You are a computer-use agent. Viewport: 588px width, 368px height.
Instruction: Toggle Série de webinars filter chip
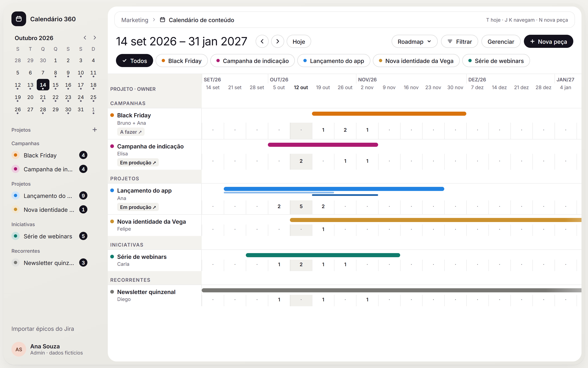[496, 61]
